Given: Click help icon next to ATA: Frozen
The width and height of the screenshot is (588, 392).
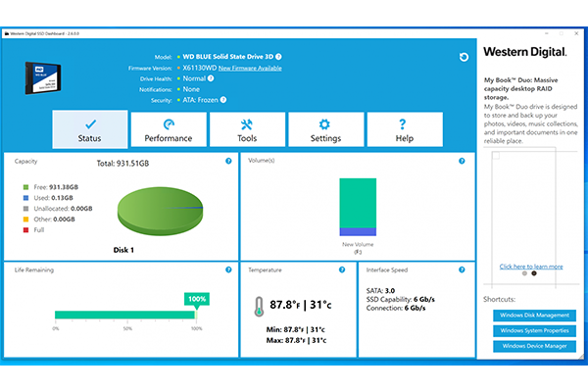Looking at the screenshot, I should (223, 99).
